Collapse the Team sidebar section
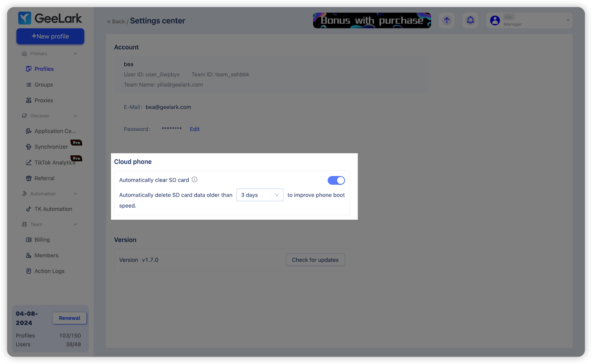This screenshot has width=592, height=364. (x=75, y=225)
